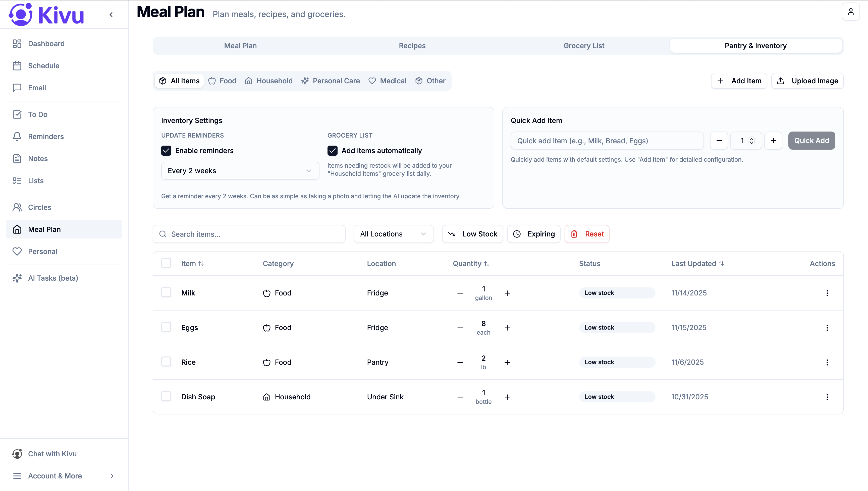Screen dimensions: 868x491
Task: Switch to the Grocery List tab
Action: (x=584, y=45)
